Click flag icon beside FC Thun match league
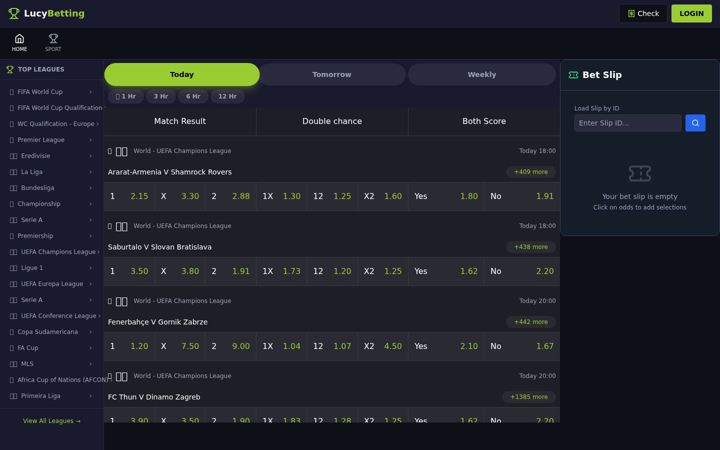The width and height of the screenshot is (720, 450). pyautogui.click(x=122, y=376)
